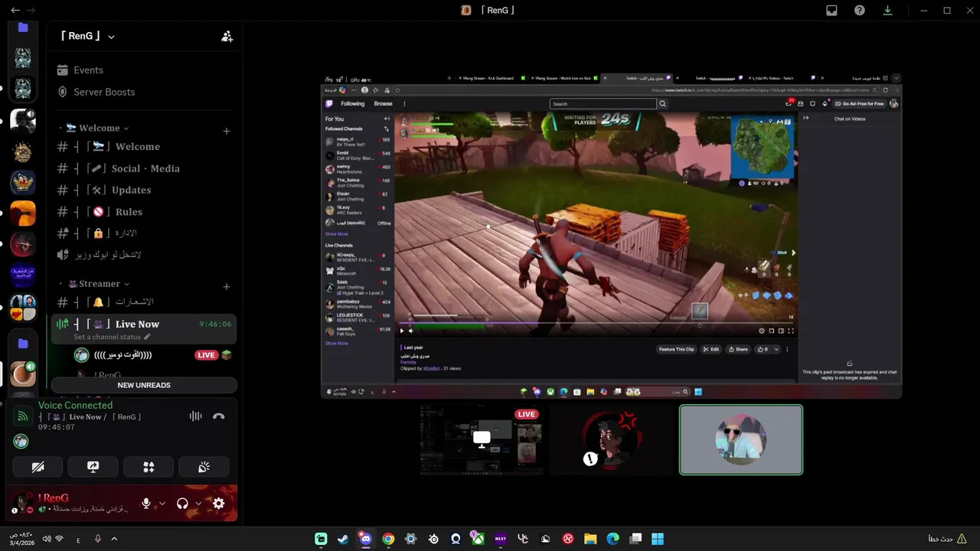Screen dimensions: 980x551
Task: Start an activity from voice panel
Action: coord(149,467)
